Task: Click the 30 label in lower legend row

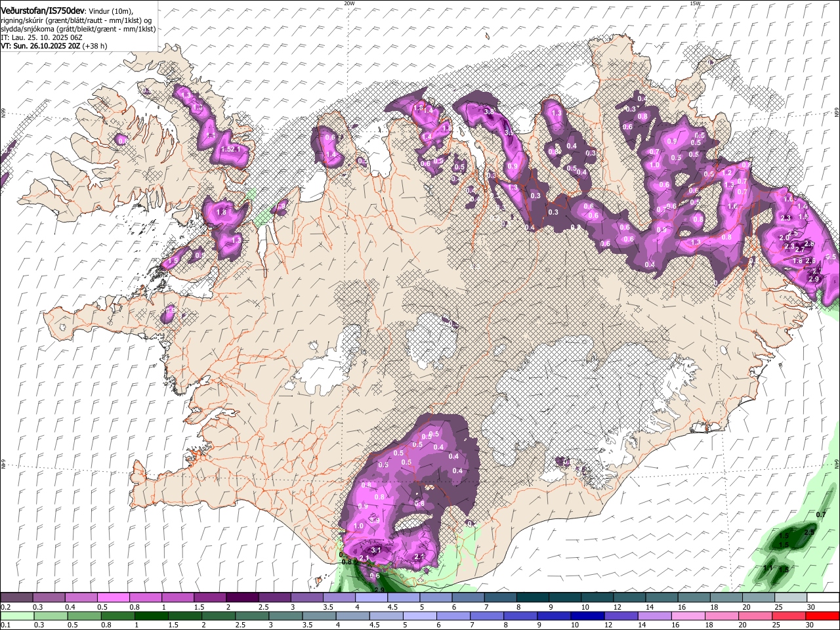Action: 809,625
